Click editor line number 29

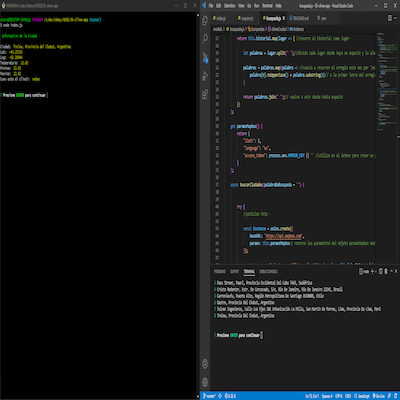217,126
